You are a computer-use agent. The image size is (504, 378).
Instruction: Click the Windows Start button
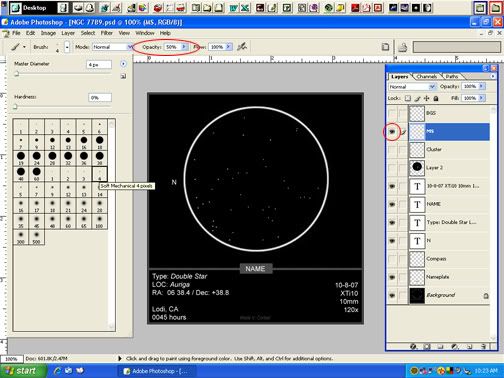pos(23,371)
